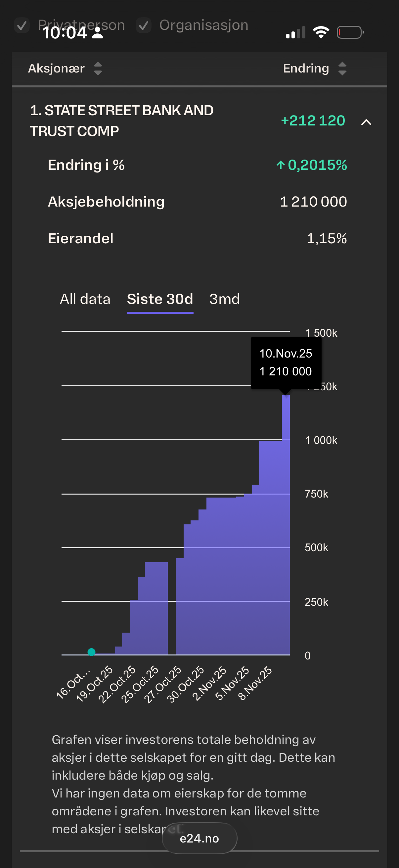Tap the battery status icon
Viewport: 399px width, 868px height.
coord(350,32)
